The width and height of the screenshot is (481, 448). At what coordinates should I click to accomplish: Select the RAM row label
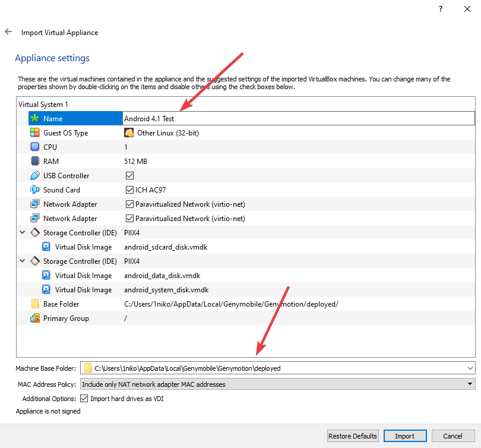pos(51,161)
